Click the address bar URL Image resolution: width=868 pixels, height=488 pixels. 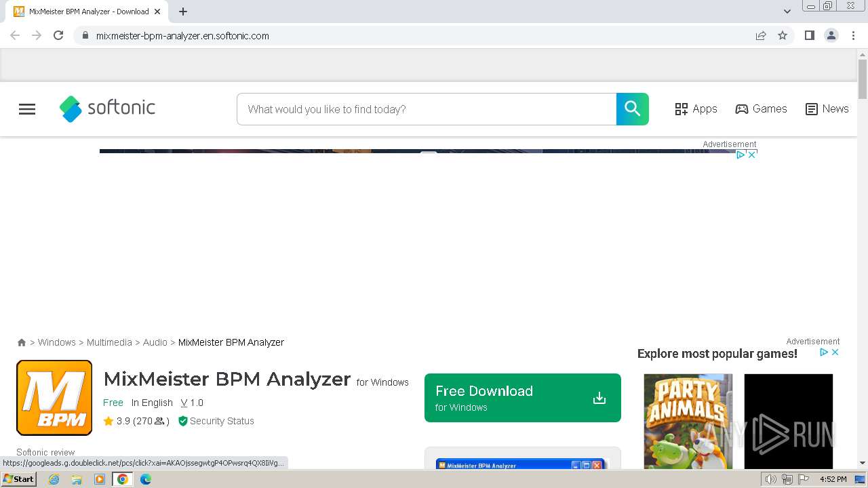pos(182,36)
